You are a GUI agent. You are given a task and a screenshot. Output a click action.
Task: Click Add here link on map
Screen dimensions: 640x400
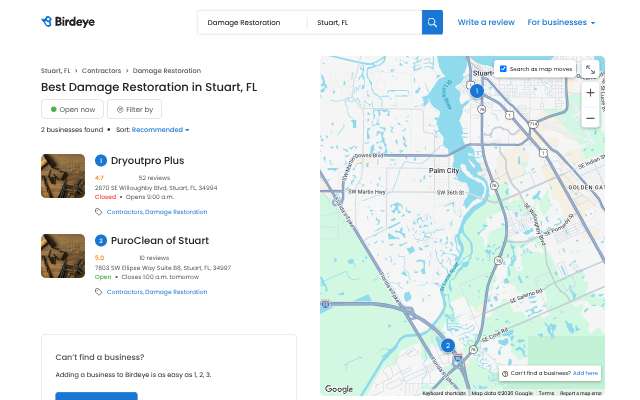585,373
